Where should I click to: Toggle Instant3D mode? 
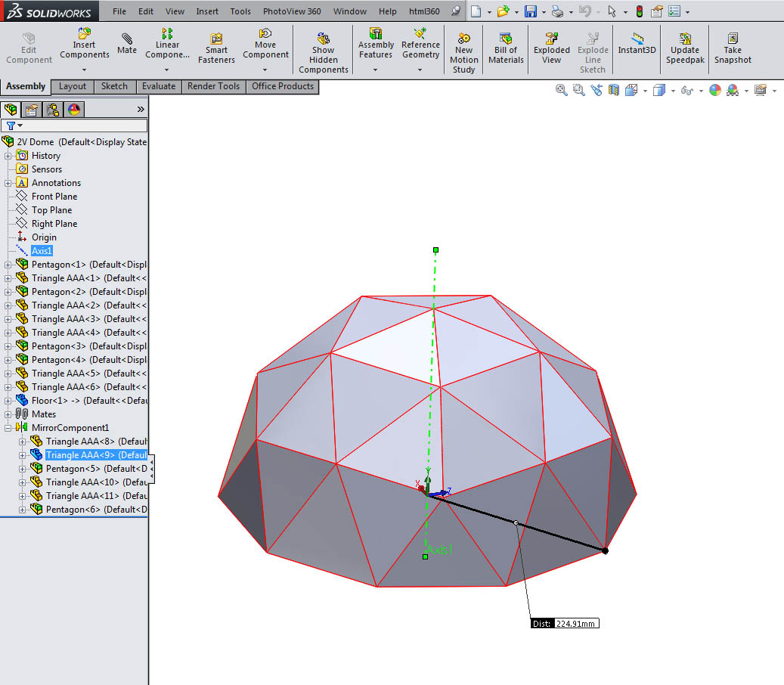637,44
